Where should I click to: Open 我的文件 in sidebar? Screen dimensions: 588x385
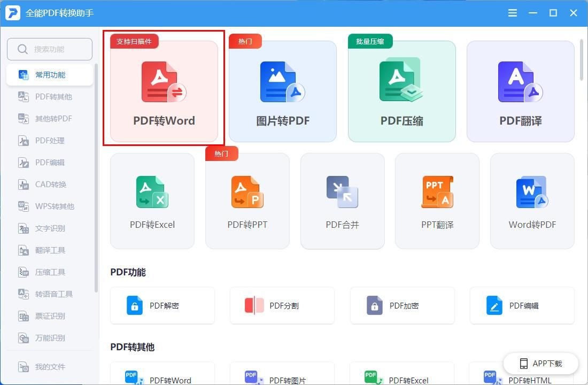pyautogui.click(x=50, y=367)
